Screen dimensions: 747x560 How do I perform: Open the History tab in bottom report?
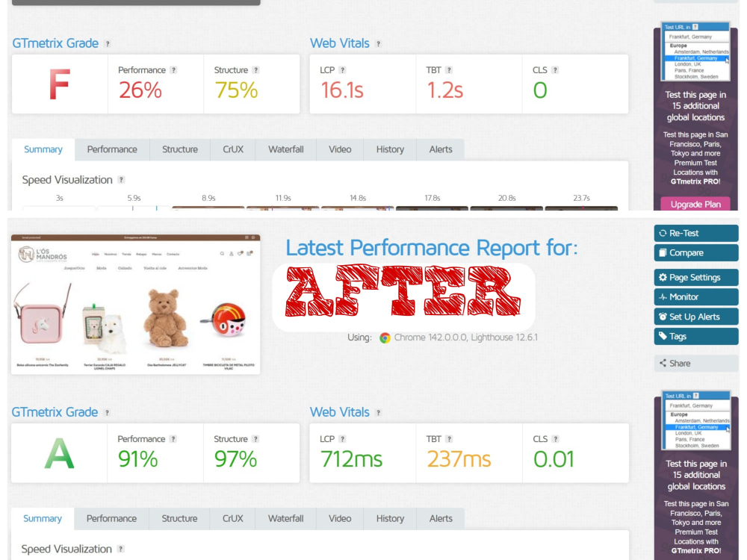[x=390, y=519]
